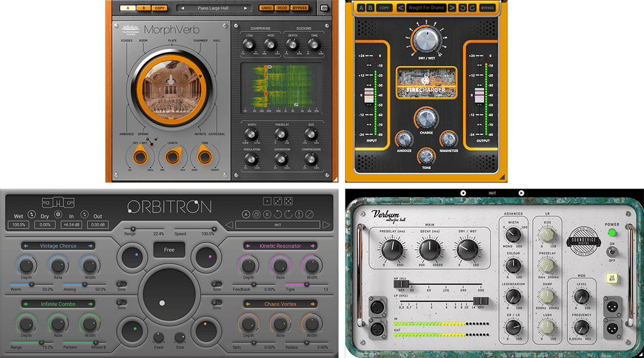644x358 pixels.
Task: Click Orbitron's Wet 100.0% value field
Action: click(18, 225)
